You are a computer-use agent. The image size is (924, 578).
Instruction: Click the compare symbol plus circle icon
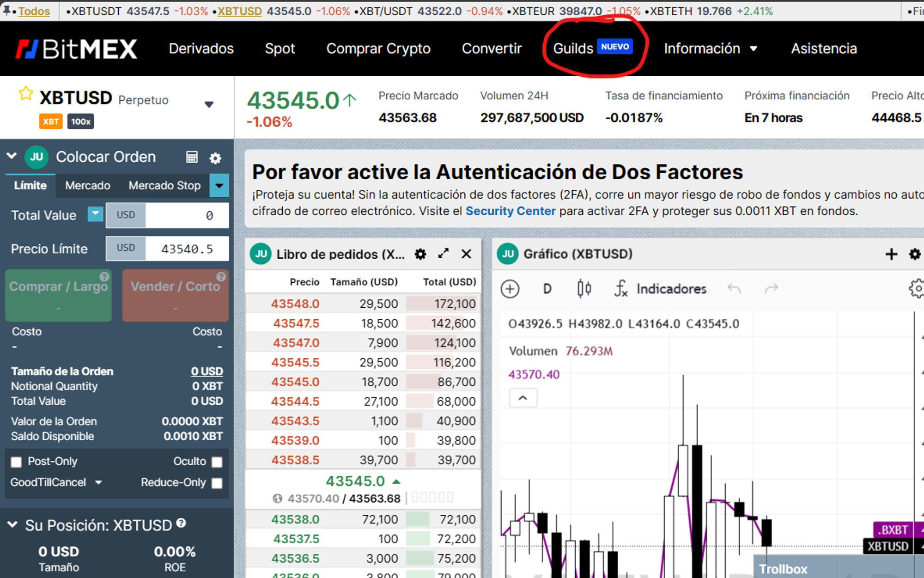(x=510, y=289)
